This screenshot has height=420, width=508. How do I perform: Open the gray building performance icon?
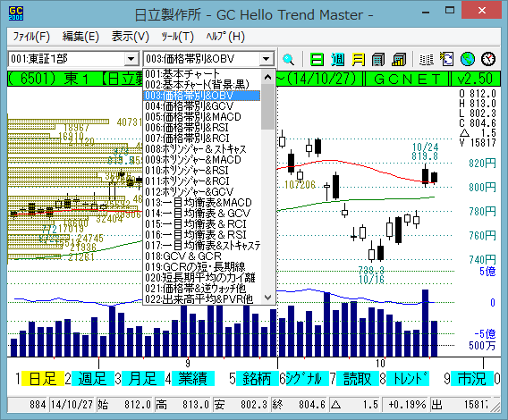[x=378, y=59]
